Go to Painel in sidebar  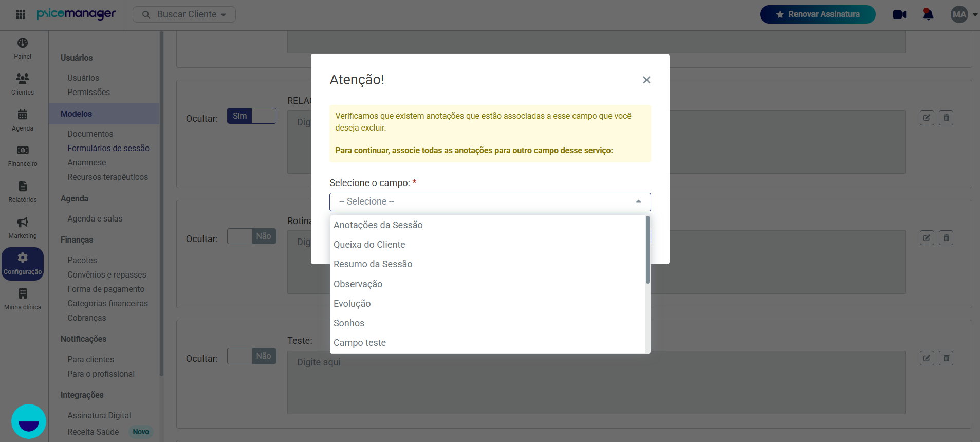(23, 48)
